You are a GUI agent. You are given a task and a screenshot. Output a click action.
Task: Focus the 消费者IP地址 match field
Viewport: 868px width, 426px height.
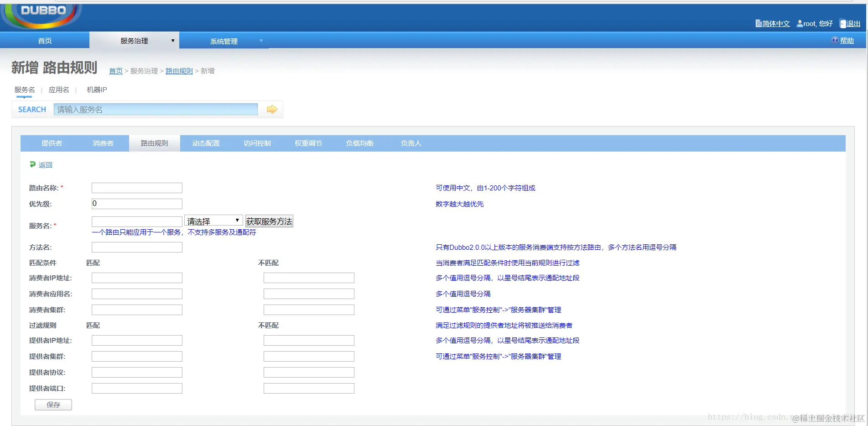point(137,278)
